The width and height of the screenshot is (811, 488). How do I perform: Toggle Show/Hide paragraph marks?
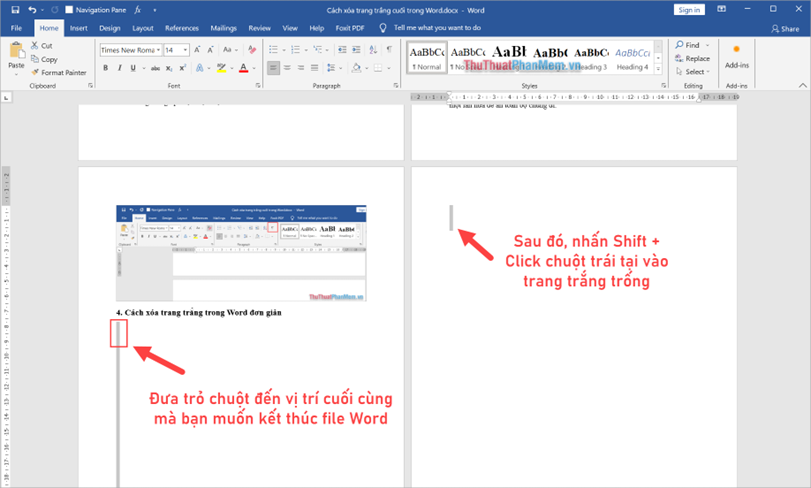(x=389, y=50)
